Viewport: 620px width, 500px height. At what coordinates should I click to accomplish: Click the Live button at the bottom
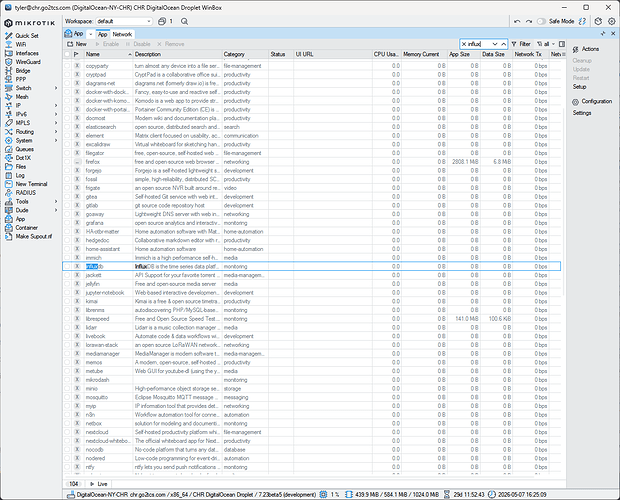98,484
